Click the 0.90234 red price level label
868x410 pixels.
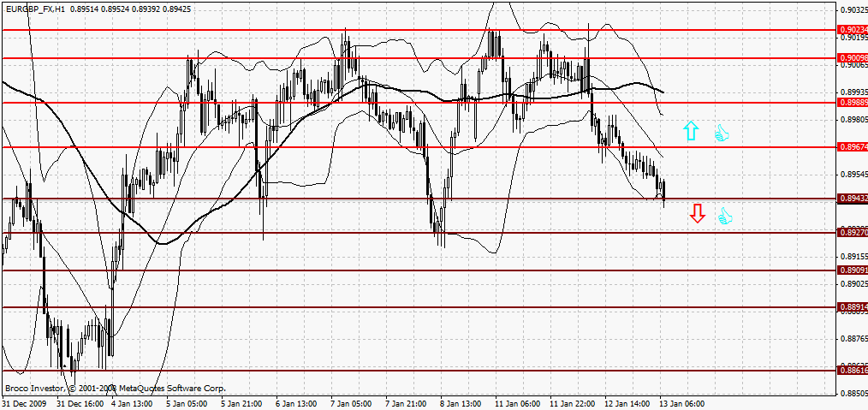(x=853, y=30)
